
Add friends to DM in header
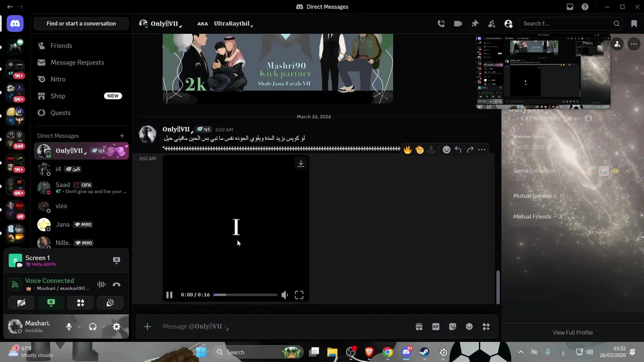tap(492, 24)
